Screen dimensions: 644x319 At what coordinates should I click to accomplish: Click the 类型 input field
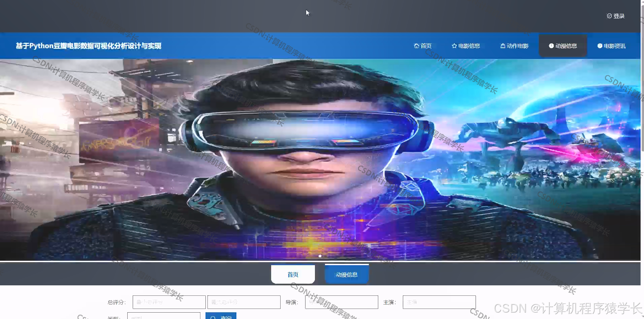[164, 316]
